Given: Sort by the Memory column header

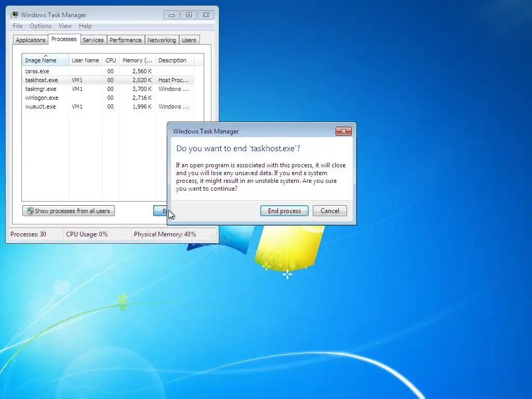Looking at the screenshot, I should click(x=137, y=60).
